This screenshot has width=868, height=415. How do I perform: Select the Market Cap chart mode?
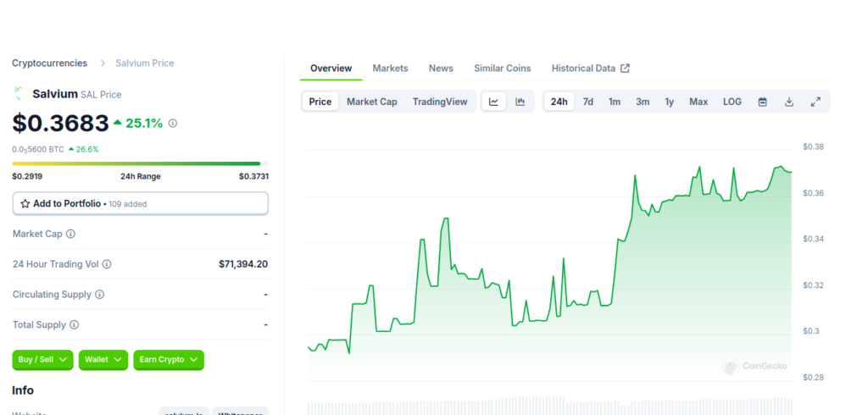(x=372, y=102)
